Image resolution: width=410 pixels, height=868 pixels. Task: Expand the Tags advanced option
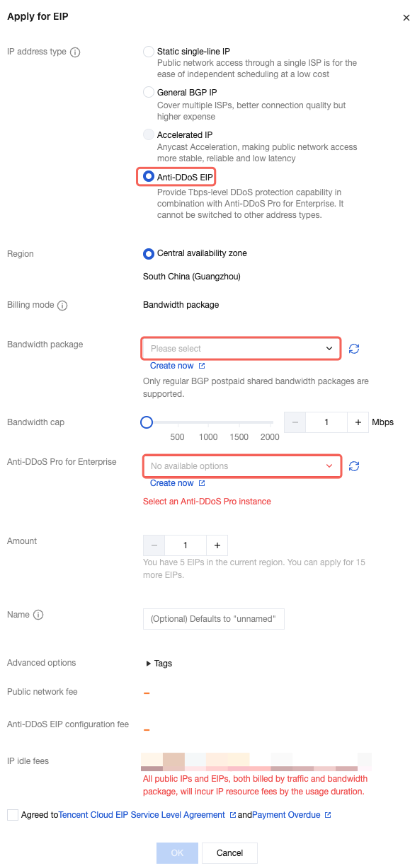(x=159, y=664)
